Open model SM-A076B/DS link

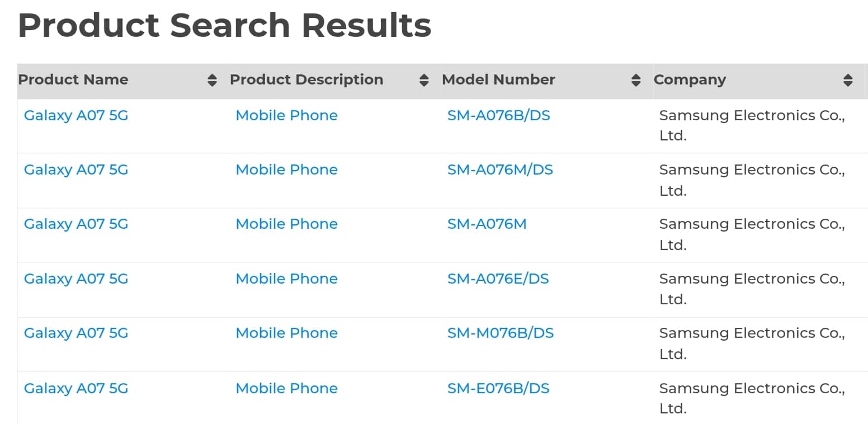pos(498,115)
